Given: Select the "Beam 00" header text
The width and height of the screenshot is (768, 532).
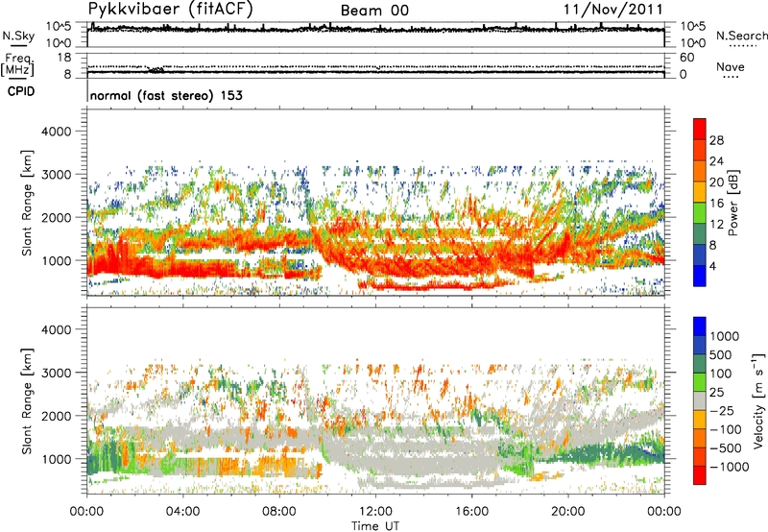Looking at the screenshot, I should tap(374, 11).
